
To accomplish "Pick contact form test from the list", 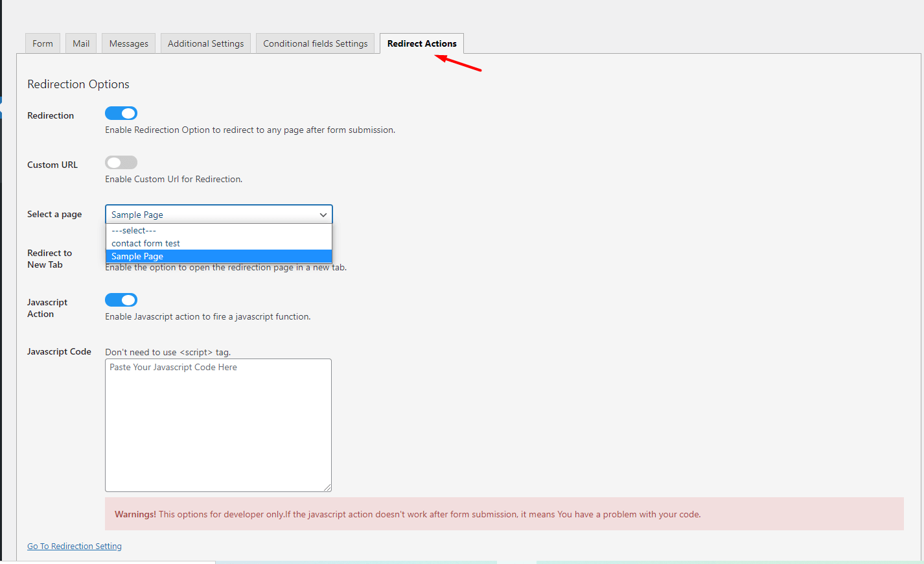I will click(219, 243).
